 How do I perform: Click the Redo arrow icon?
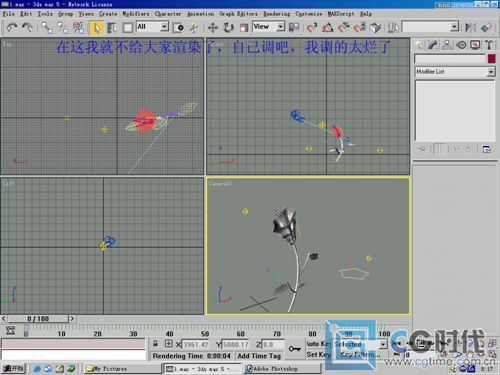(x=27, y=27)
